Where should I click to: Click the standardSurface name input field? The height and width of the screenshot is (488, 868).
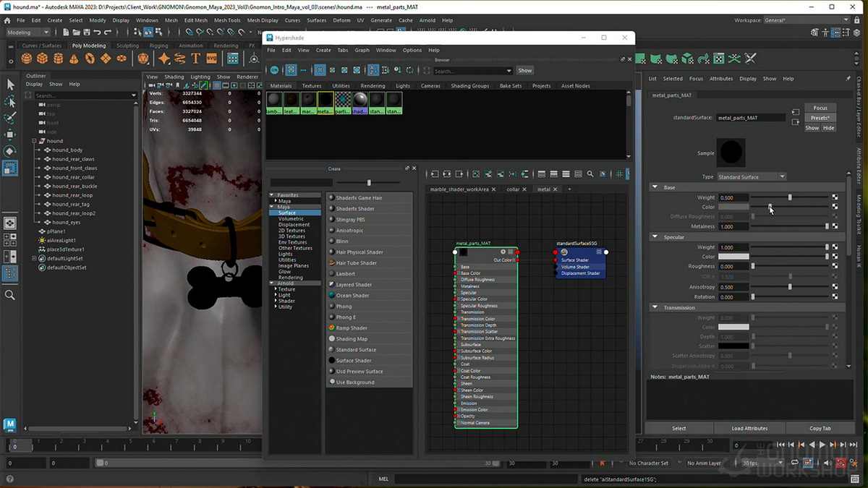click(751, 118)
